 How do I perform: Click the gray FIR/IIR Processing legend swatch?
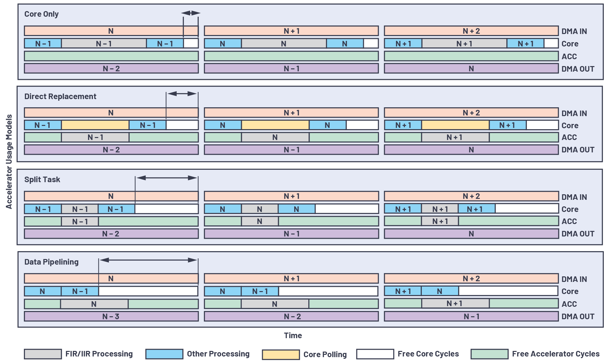[x=43, y=354]
